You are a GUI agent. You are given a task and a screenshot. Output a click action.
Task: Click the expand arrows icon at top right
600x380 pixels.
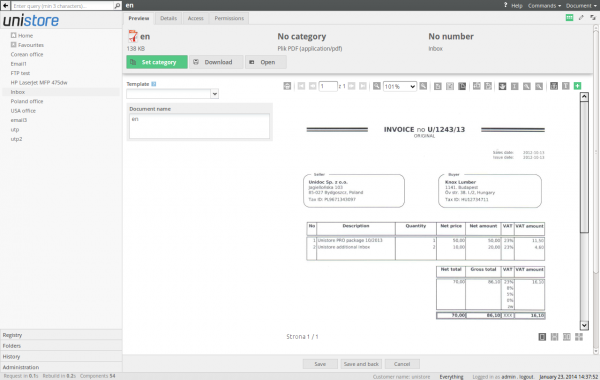[x=593, y=18]
